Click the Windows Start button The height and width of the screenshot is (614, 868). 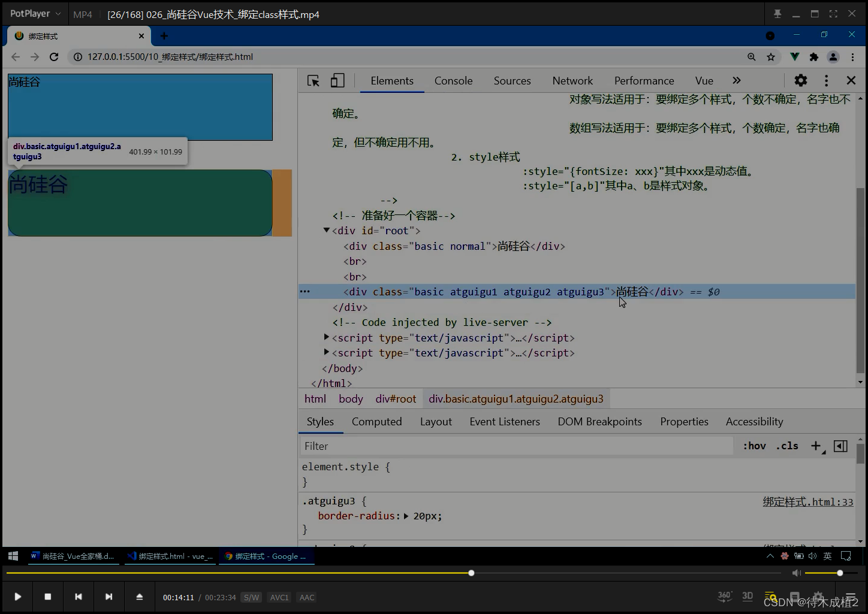pos(13,556)
